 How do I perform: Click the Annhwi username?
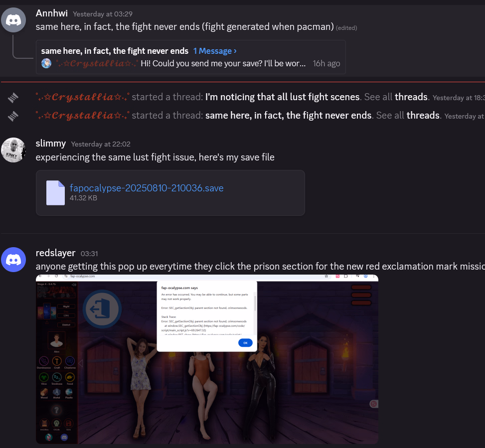52,13
